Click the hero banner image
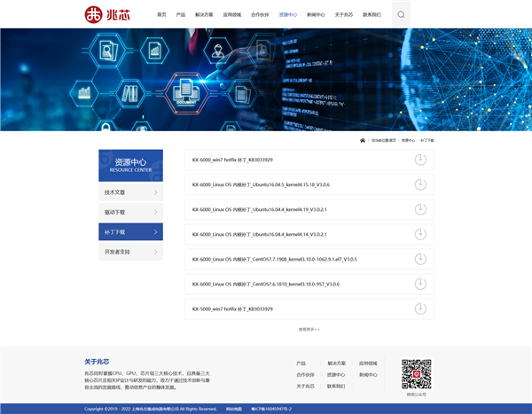This screenshot has width=532, height=414. [266, 80]
